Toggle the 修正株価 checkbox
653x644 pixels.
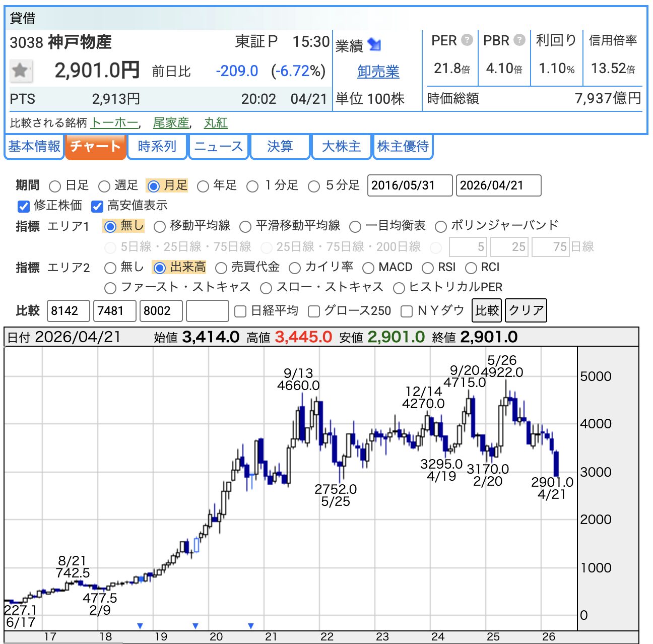click(24, 206)
